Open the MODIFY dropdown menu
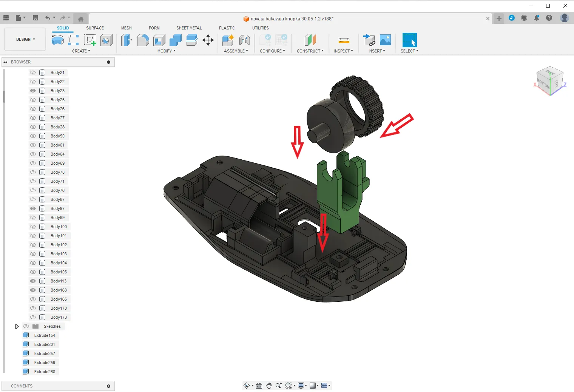Screen dimensions: 574x392 coord(167,51)
